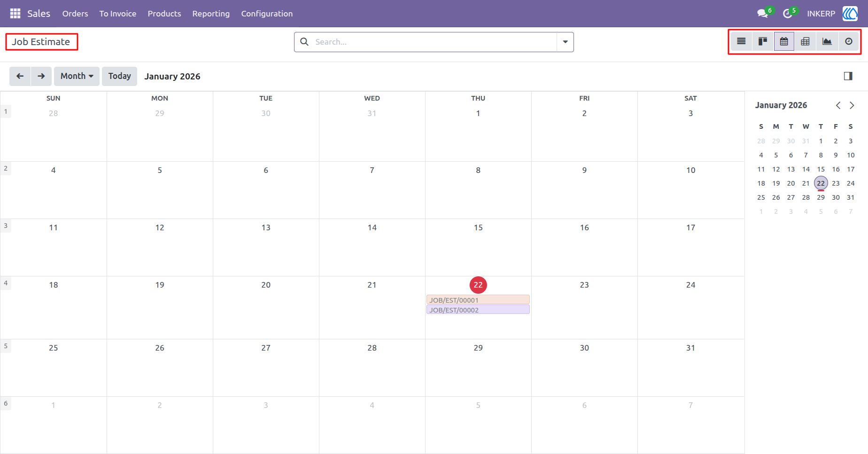Switch to calendar view
This screenshot has height=454, width=868.
[x=784, y=41]
